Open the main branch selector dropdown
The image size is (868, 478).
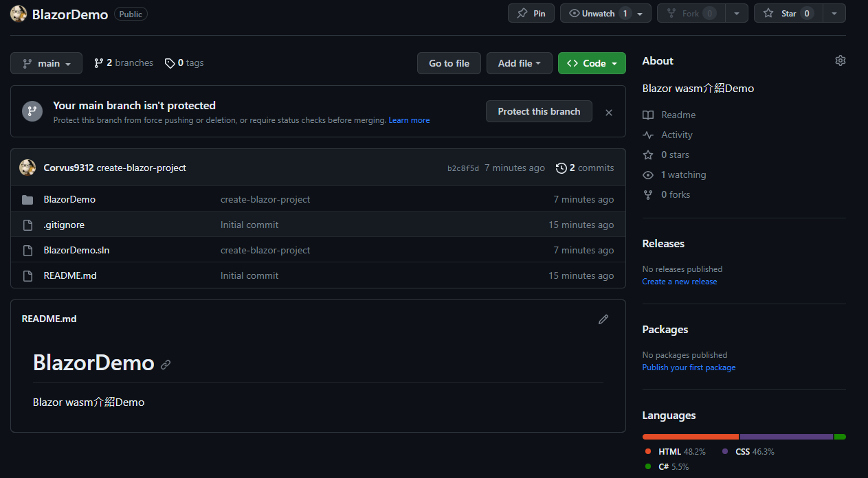(x=46, y=63)
